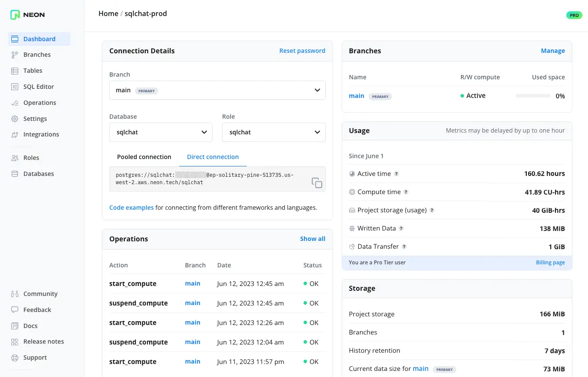The height and width of the screenshot is (377, 588).
Task: Go to Branches in the sidebar
Action: click(37, 55)
